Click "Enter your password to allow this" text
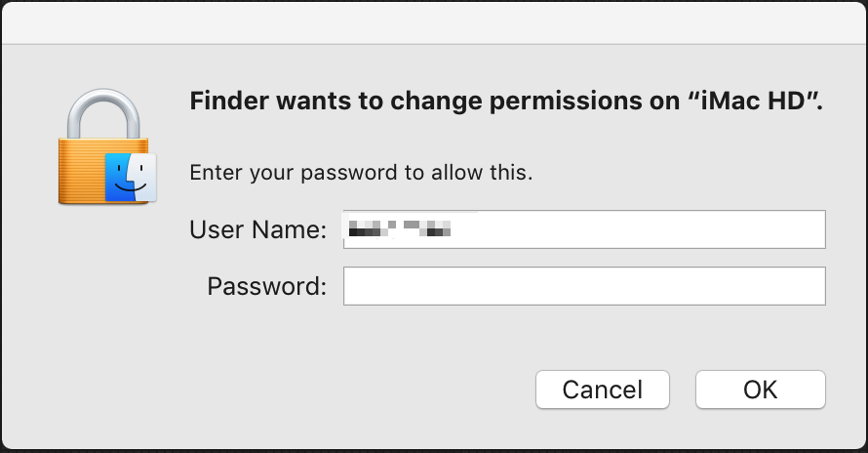Image resolution: width=868 pixels, height=453 pixels. (x=361, y=173)
